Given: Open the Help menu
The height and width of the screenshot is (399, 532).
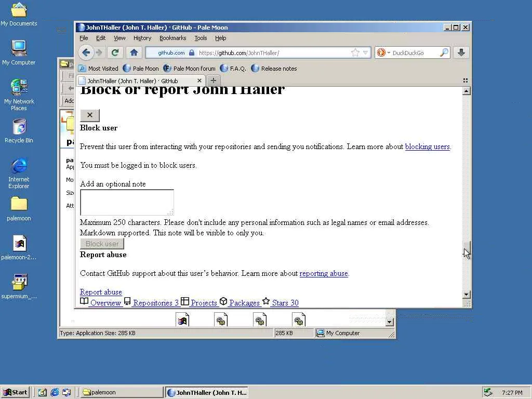Looking at the screenshot, I should coord(220,38).
